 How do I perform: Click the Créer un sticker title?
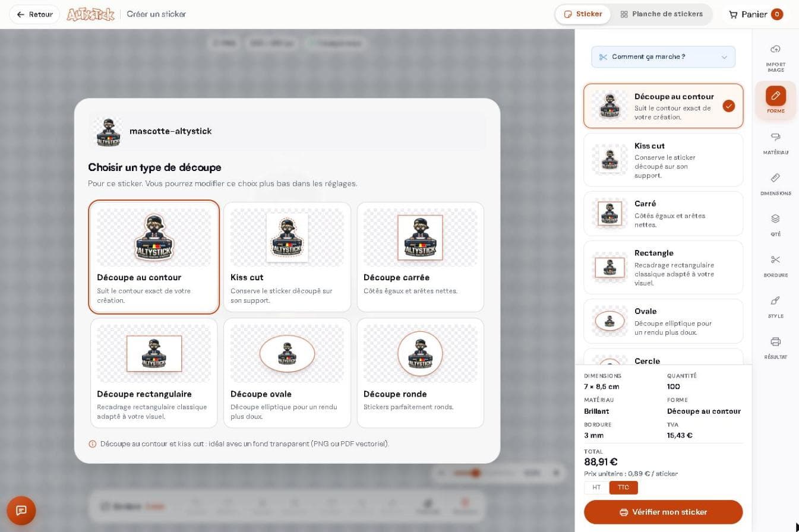pyautogui.click(x=156, y=14)
